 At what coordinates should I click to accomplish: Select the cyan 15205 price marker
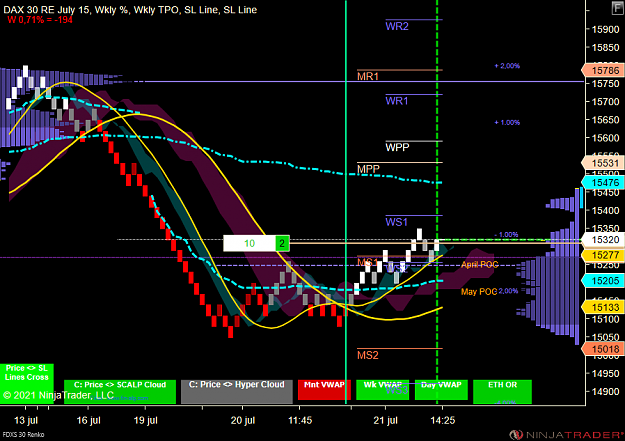click(603, 281)
